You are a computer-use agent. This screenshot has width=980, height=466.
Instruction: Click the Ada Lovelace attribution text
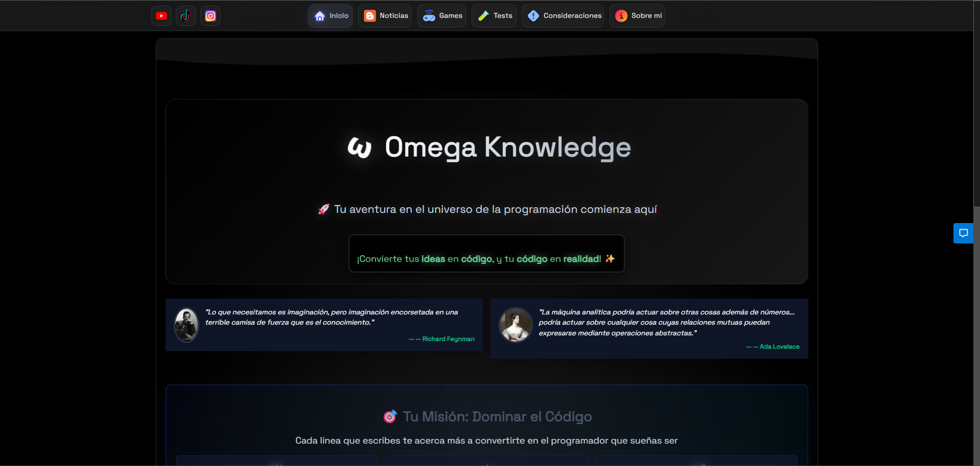[773, 347]
